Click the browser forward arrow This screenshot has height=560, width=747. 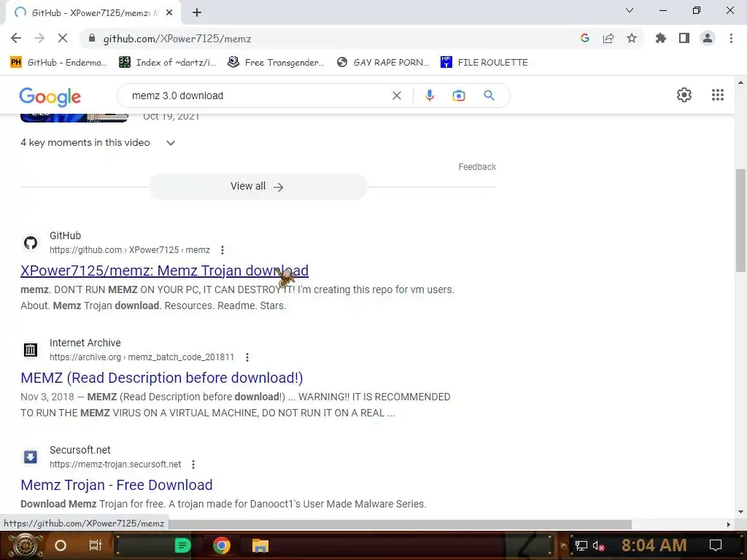(x=39, y=38)
